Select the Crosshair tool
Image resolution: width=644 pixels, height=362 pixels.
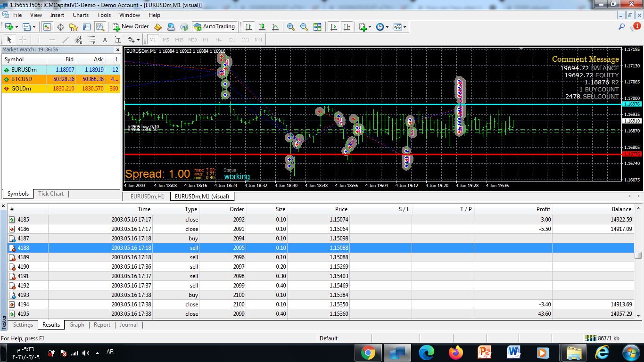pos(23,40)
